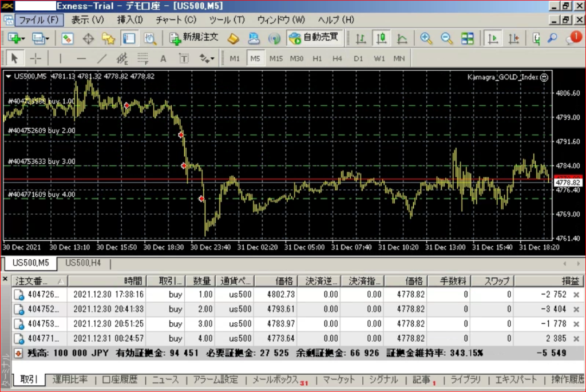Select the H1 timeframe button
Viewport: 586px width, 392px height.
317,58
